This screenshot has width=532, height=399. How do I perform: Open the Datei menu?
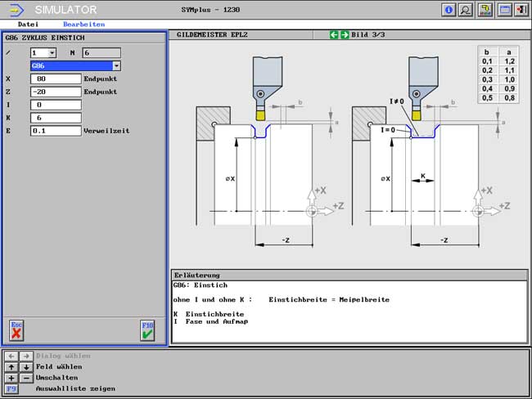coord(28,25)
